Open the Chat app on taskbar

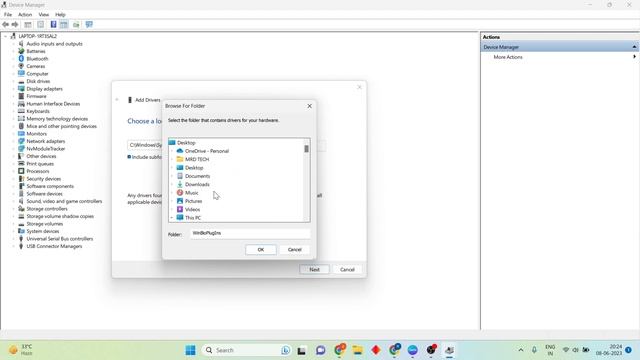(321, 350)
